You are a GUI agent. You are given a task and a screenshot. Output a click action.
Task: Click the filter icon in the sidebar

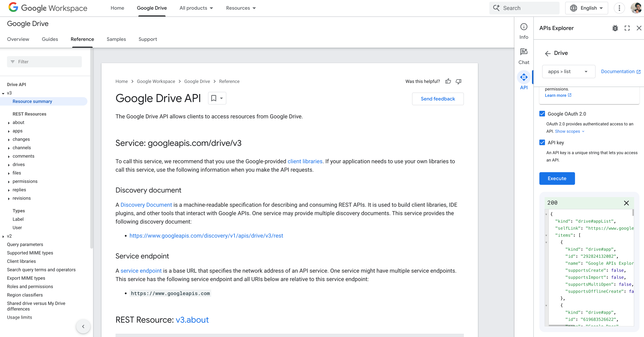pos(13,62)
